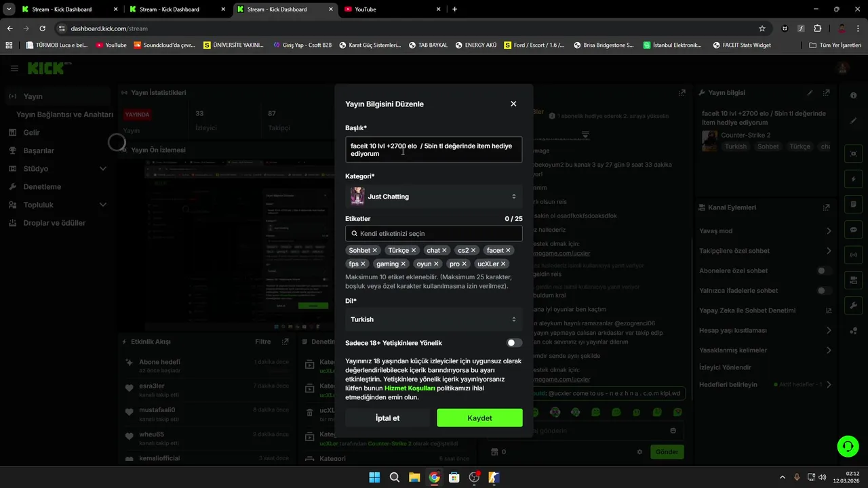Viewport: 868px width, 488px height.
Task: Open a new browser tab
Action: [x=454, y=9]
